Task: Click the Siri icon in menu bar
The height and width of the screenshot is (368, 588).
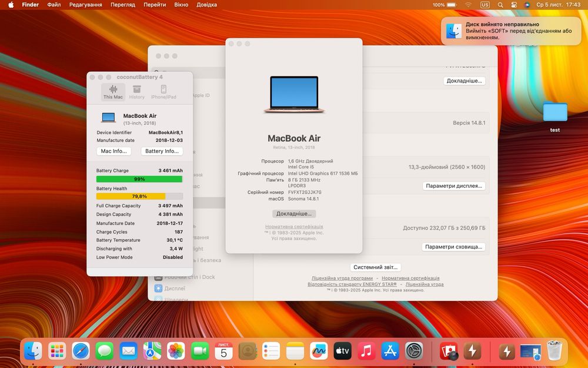Action: (527, 5)
